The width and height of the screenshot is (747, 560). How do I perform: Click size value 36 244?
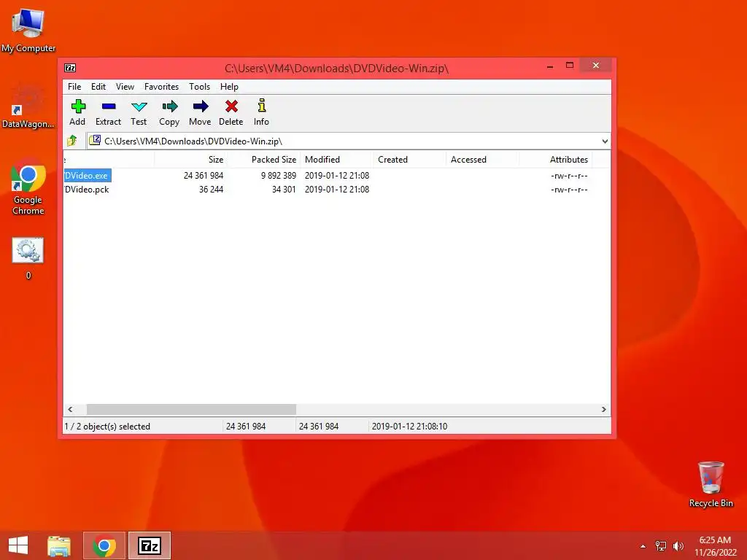coord(211,190)
